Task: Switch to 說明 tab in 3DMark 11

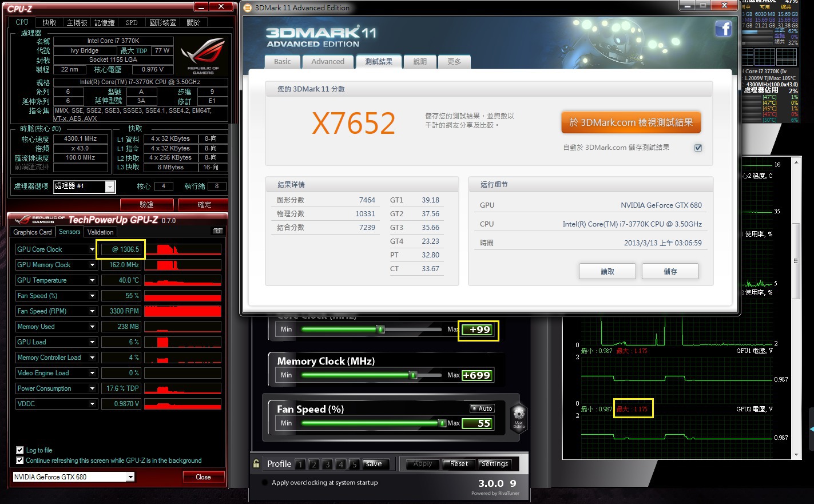Action: coord(420,62)
